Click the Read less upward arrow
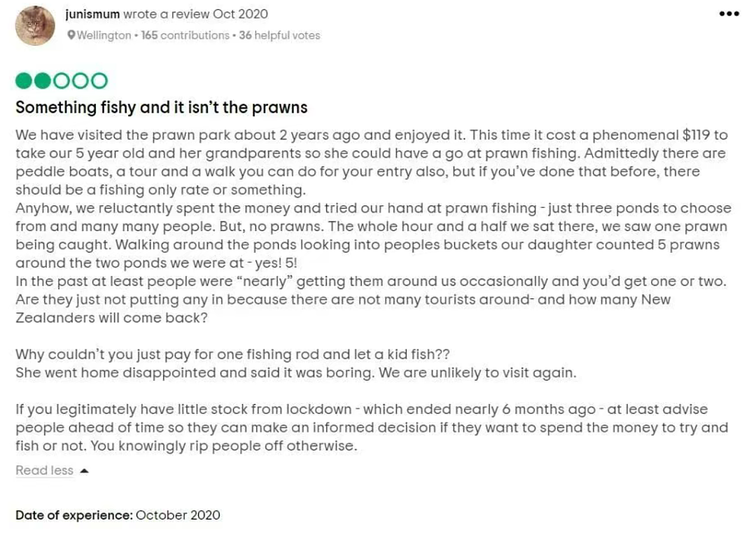756x542 pixels. click(85, 471)
